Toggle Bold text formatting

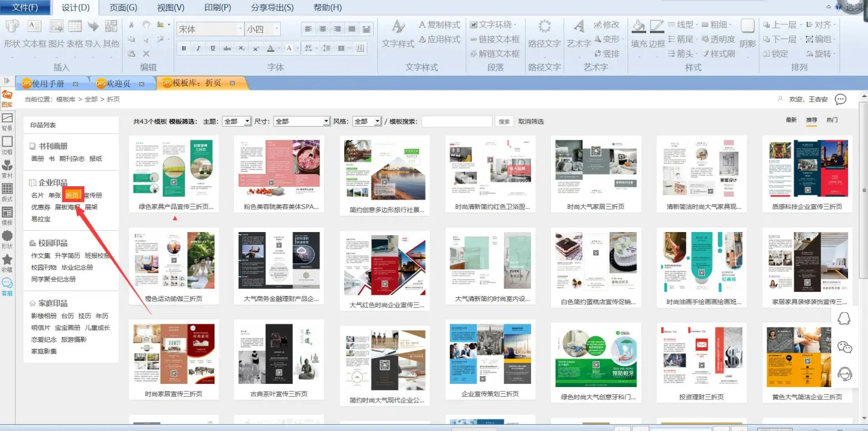point(184,49)
